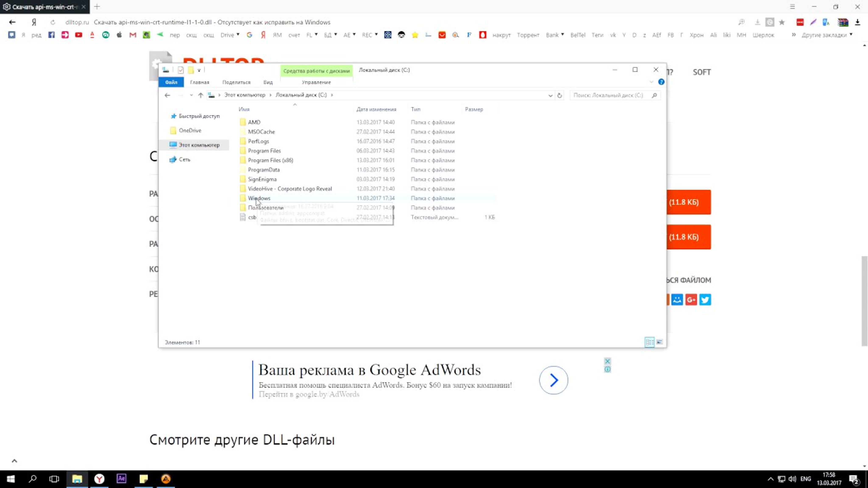
Task: Open Adobe After Effects from taskbar
Action: 122,478
